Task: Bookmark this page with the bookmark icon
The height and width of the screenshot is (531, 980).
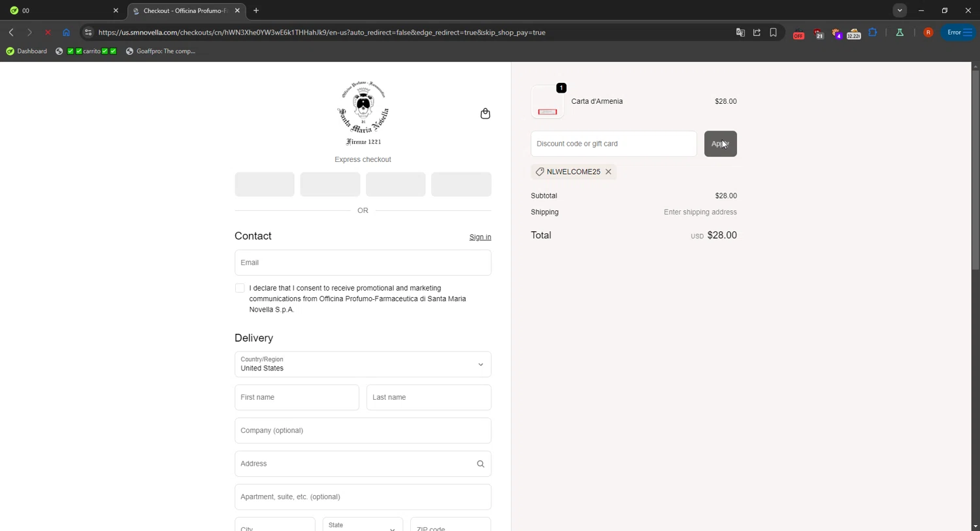Action: click(773, 32)
